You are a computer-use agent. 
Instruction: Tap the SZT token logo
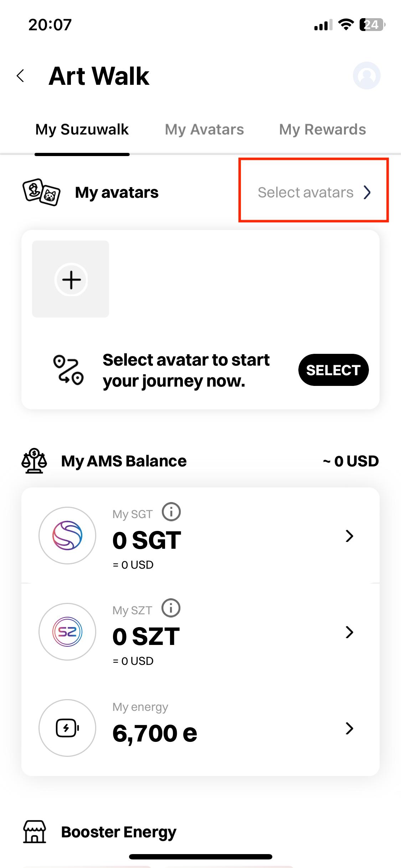click(x=67, y=631)
